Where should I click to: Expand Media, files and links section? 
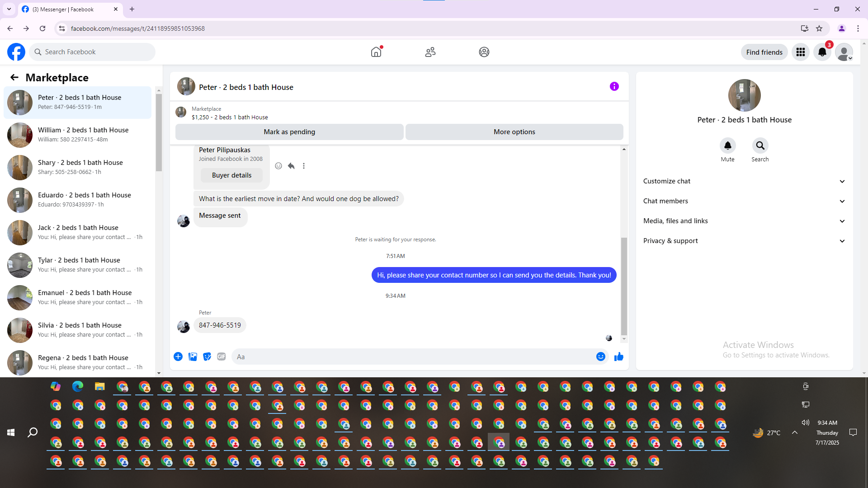coord(744,221)
